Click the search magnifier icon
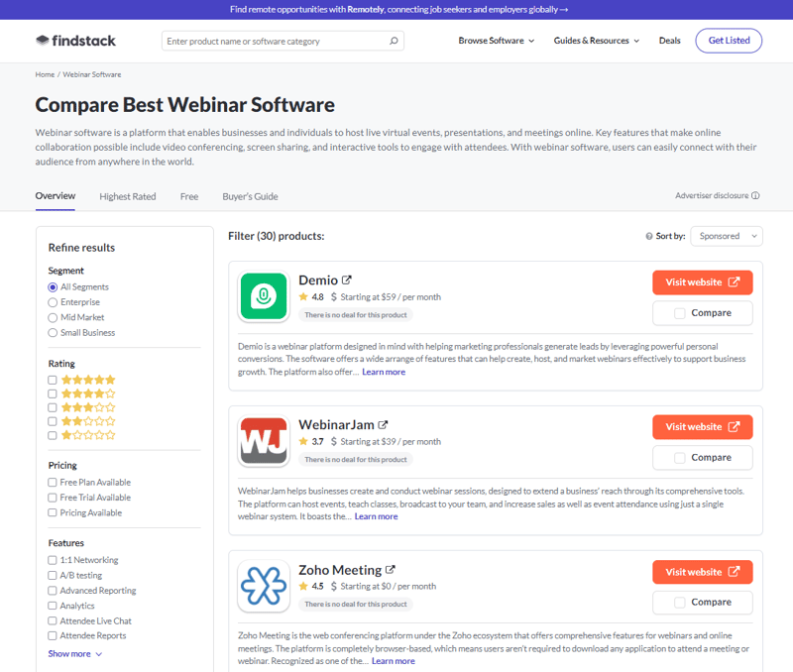This screenshot has width=793, height=672. pyautogui.click(x=394, y=41)
